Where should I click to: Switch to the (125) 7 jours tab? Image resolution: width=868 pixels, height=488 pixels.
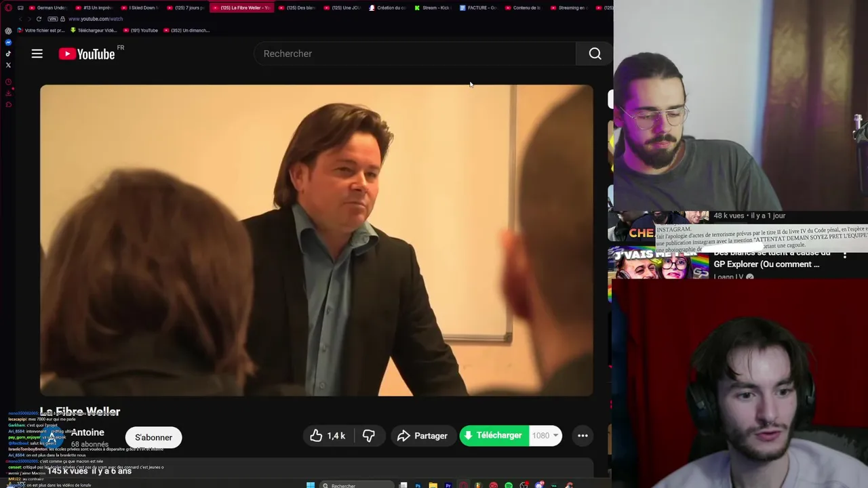[185, 7]
